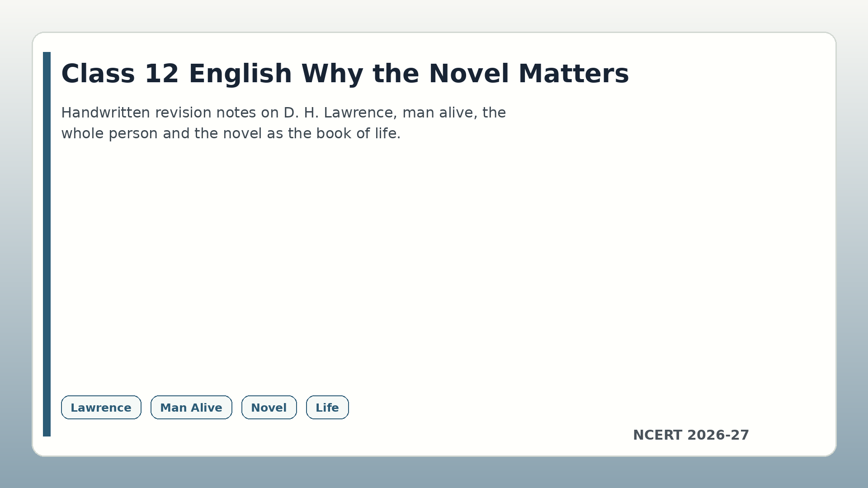
Task: Open the Novel tag chip
Action: pyautogui.click(x=269, y=408)
